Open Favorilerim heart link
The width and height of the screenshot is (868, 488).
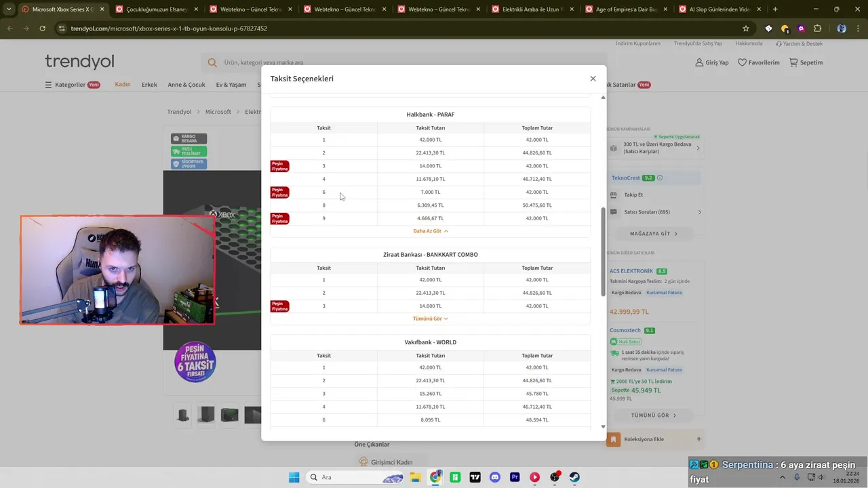pyautogui.click(x=759, y=62)
